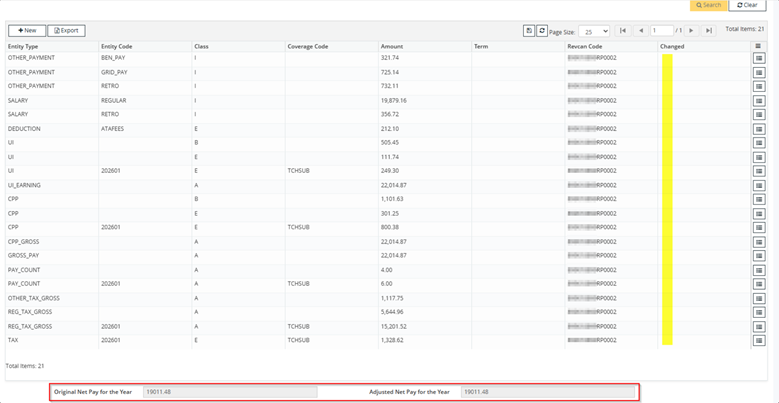Open row menu for PAY_COUNT 6.00 row
The height and width of the screenshot is (403, 779).
tap(759, 285)
